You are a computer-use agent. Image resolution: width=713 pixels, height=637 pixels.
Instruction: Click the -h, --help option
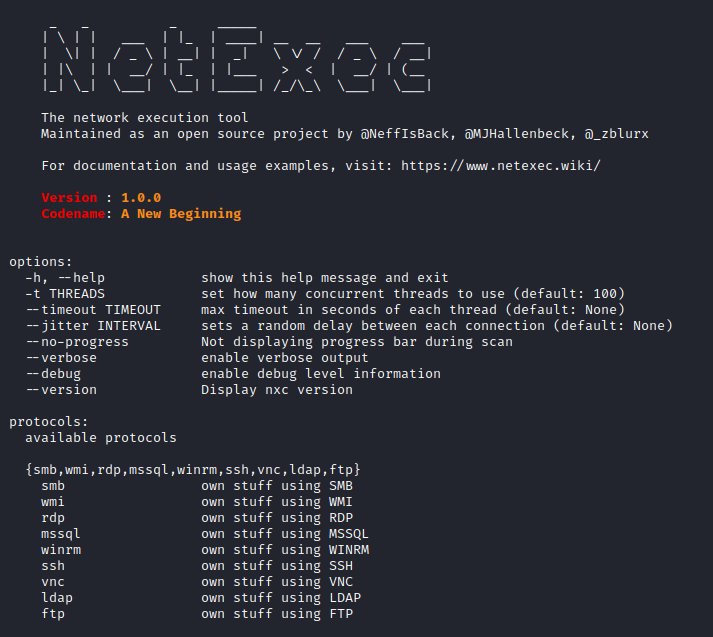pyautogui.click(x=65, y=278)
